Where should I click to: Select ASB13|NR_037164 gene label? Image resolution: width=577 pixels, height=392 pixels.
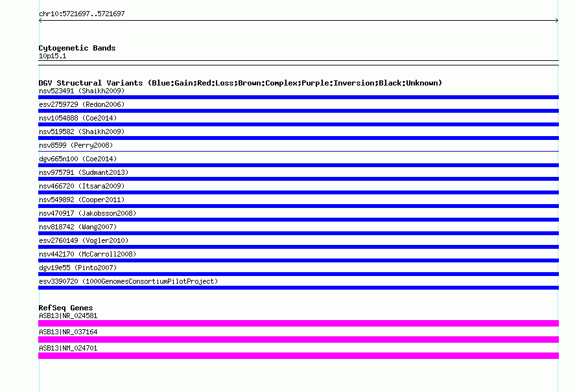(x=68, y=332)
